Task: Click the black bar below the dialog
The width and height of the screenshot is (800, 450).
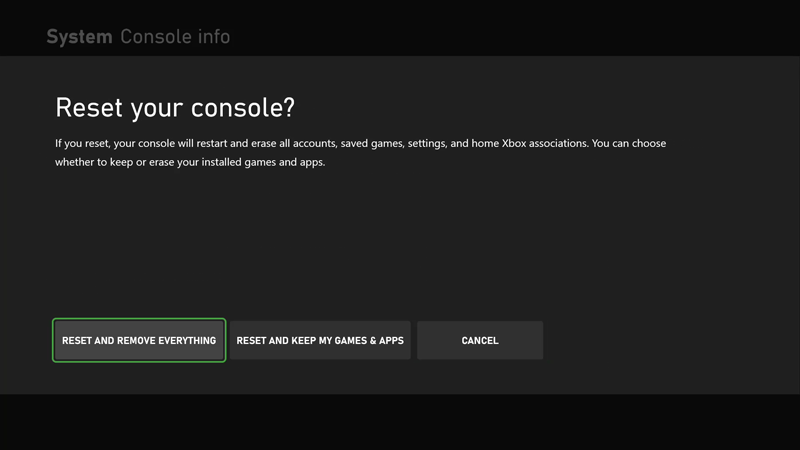Action: pos(400,422)
